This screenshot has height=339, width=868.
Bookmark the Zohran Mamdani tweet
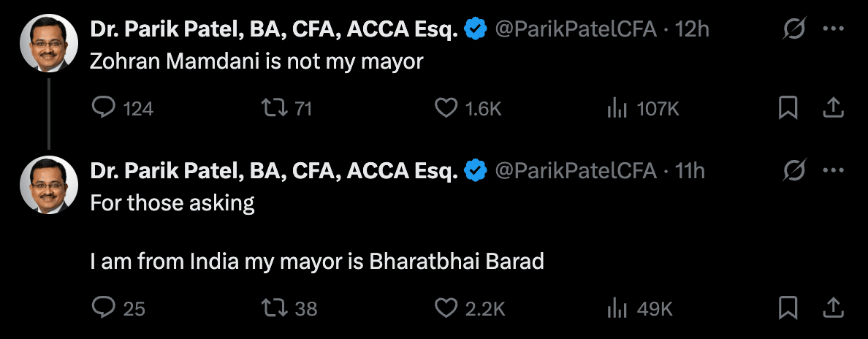pyautogui.click(x=788, y=109)
